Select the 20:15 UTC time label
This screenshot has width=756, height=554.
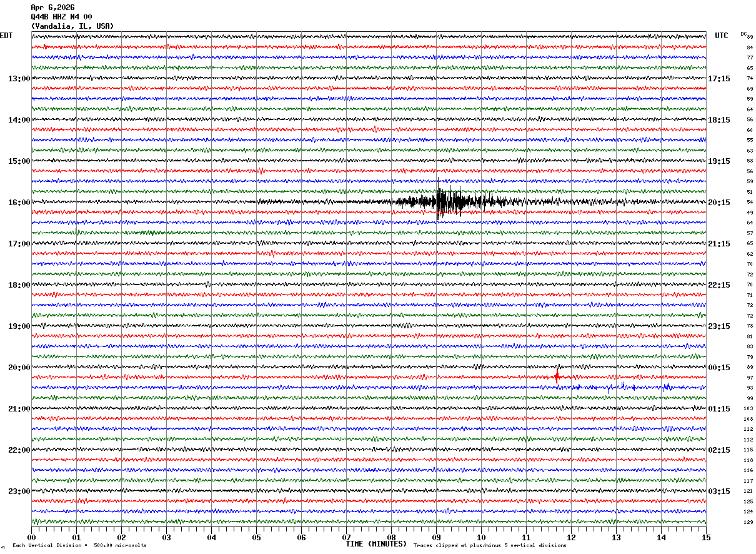coord(719,203)
